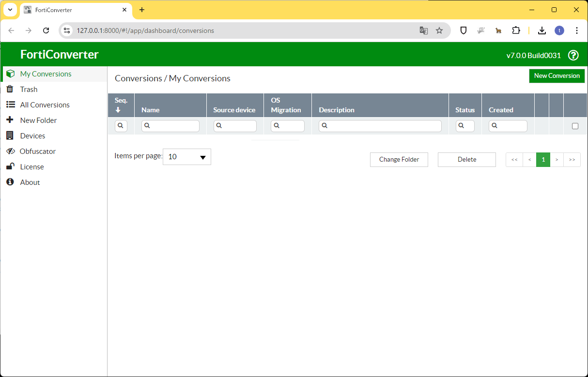Reload the page
588x377 pixels.
point(46,30)
